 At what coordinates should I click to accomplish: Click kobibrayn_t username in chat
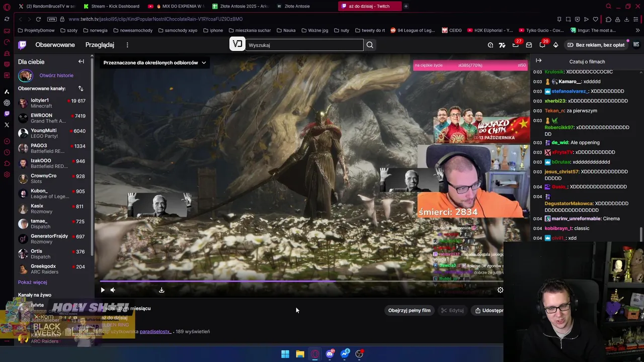(x=558, y=228)
